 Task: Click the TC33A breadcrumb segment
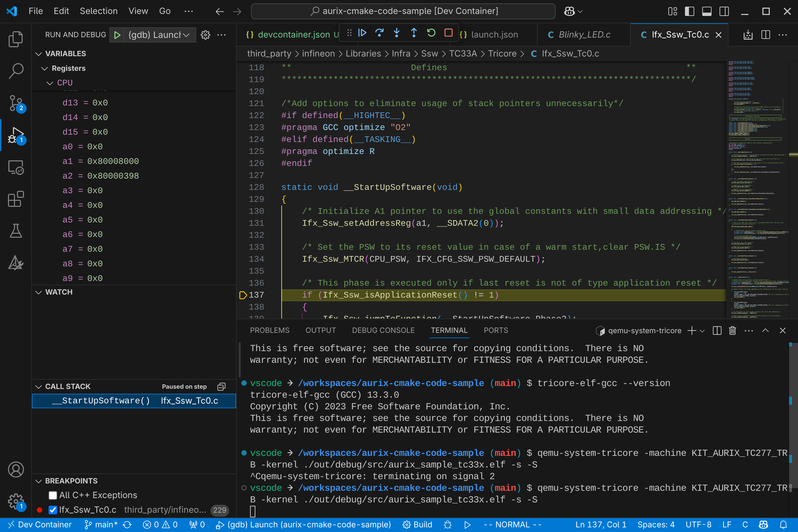pyautogui.click(x=463, y=54)
